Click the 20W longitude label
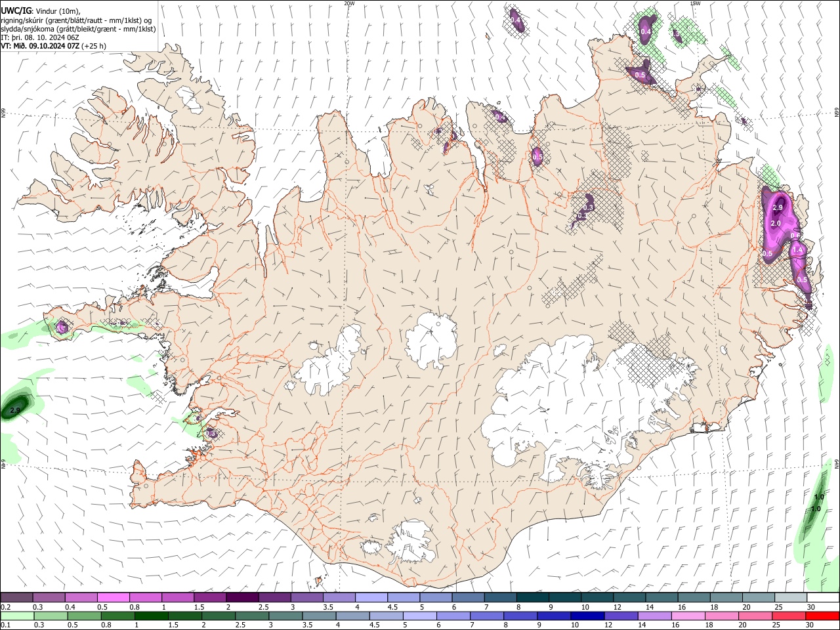 [x=349, y=3]
